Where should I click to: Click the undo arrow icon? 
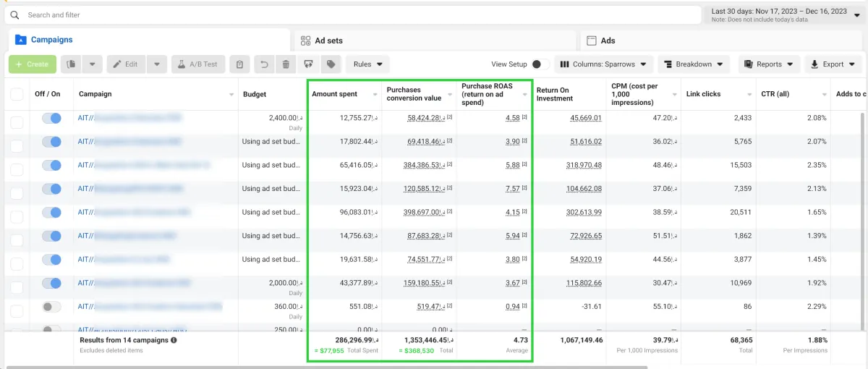pyautogui.click(x=264, y=64)
